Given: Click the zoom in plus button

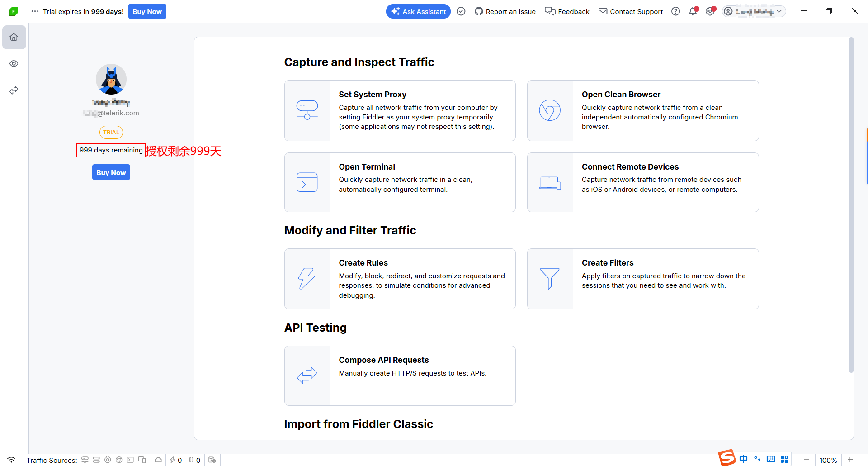Looking at the screenshot, I should (850, 460).
